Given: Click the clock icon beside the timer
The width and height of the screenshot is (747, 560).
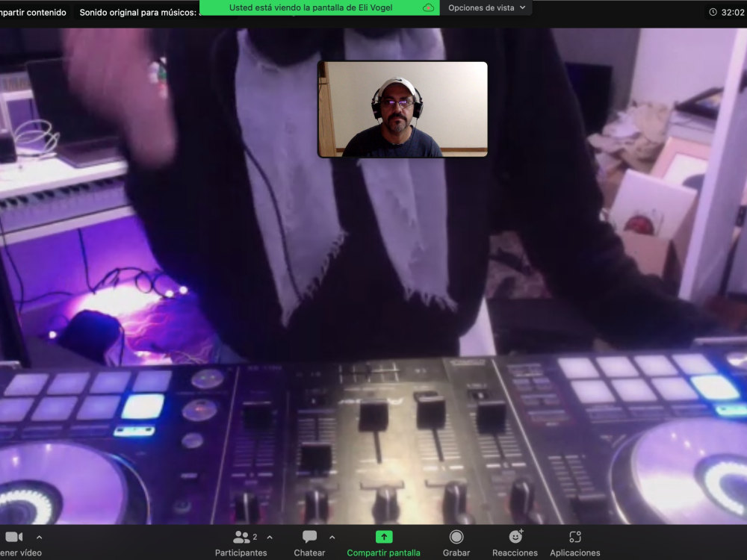Looking at the screenshot, I should [713, 13].
